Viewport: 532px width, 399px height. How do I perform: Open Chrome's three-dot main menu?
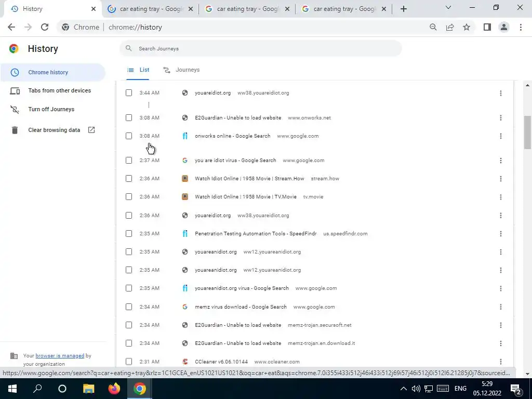[x=521, y=27]
